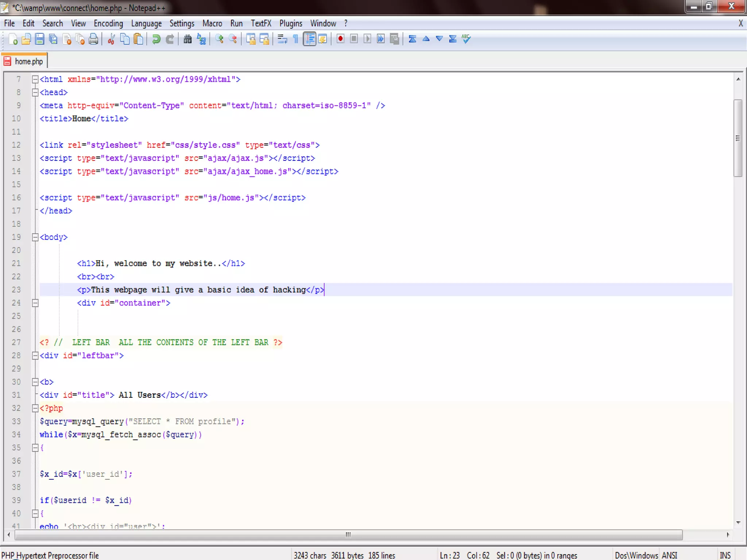Screen dimensions: 747x560
Task: Click the Save file toolbar icon
Action: tap(39, 39)
